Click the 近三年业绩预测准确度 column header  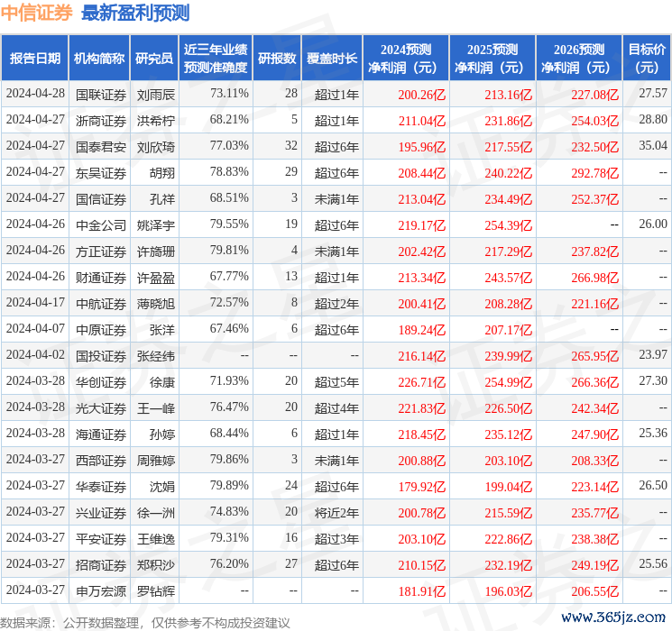click(x=216, y=59)
